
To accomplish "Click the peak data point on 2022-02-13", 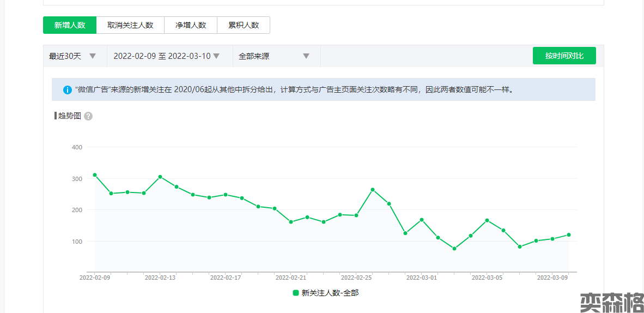I will point(160,177).
